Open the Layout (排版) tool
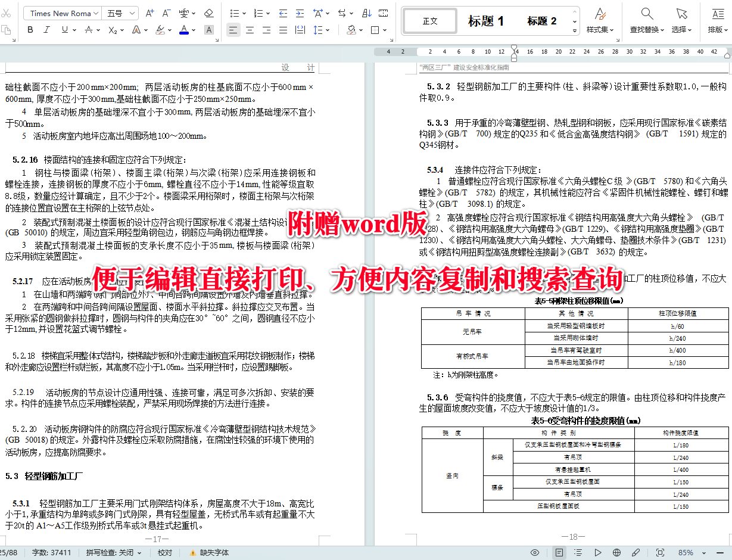Screen dimensions: 732x560 [x=718, y=20]
